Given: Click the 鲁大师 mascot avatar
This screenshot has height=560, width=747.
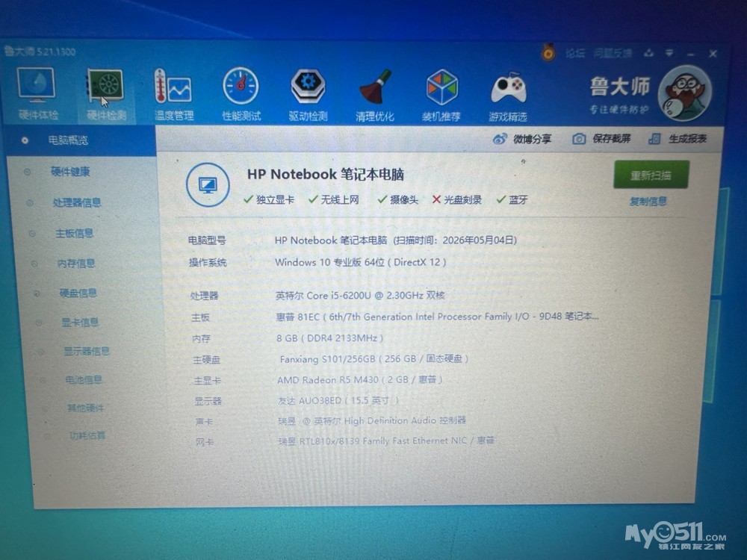Looking at the screenshot, I should click(x=685, y=94).
